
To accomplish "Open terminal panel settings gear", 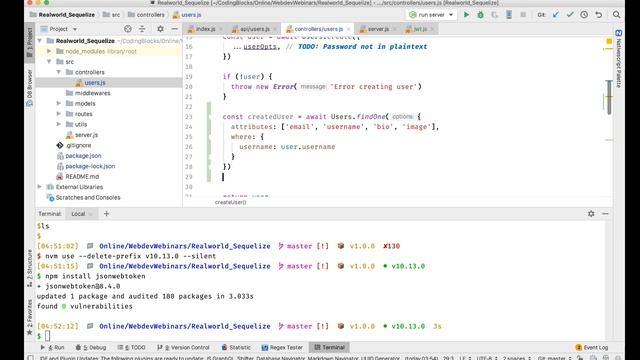I will point(591,213).
